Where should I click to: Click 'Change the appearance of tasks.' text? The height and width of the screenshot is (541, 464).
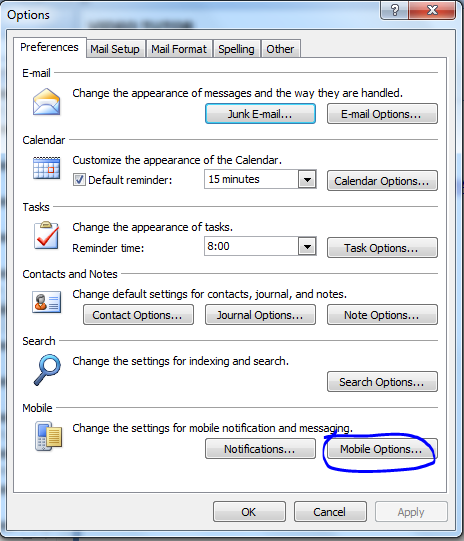coord(152,227)
